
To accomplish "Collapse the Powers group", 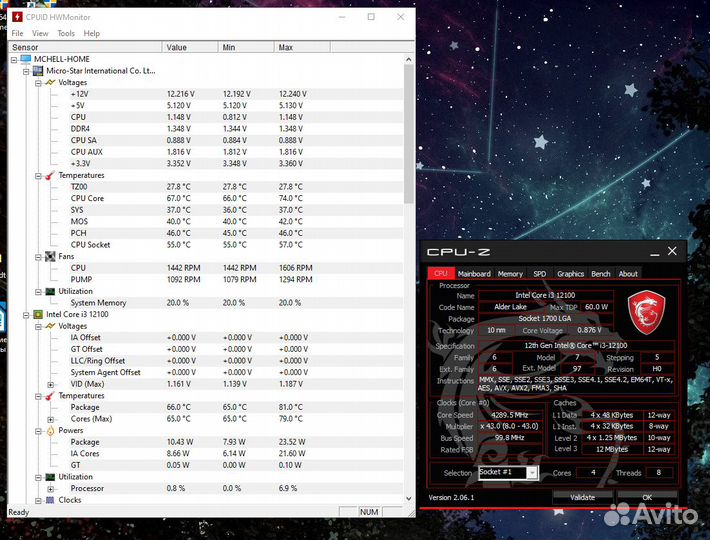I will click(x=38, y=431).
